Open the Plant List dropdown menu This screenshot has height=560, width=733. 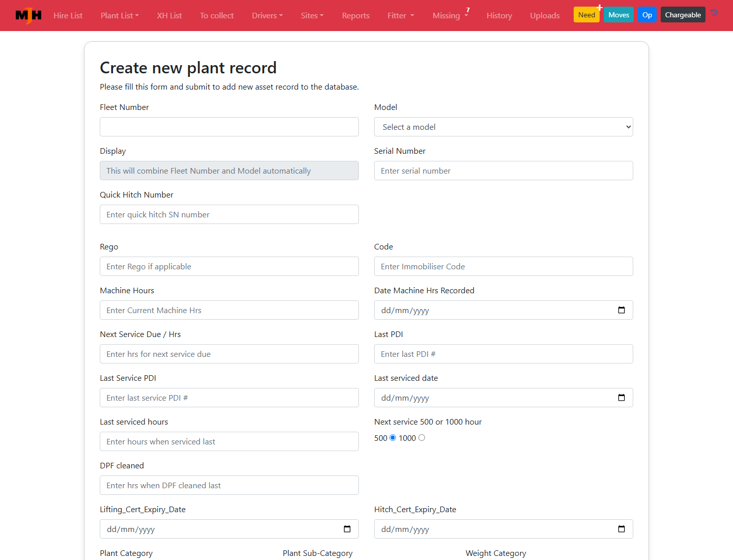click(x=120, y=16)
